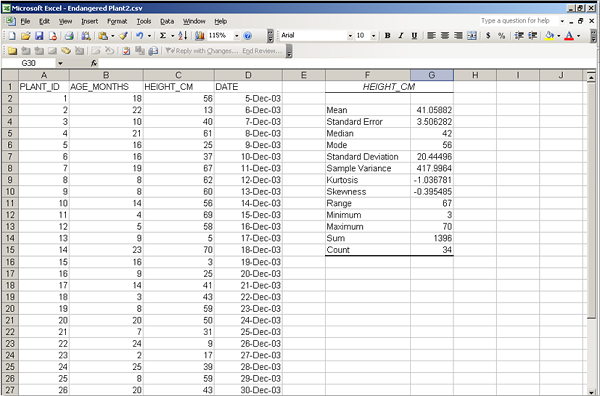Insert AutoSum with the sigma icon
600x396 pixels.
(x=163, y=36)
